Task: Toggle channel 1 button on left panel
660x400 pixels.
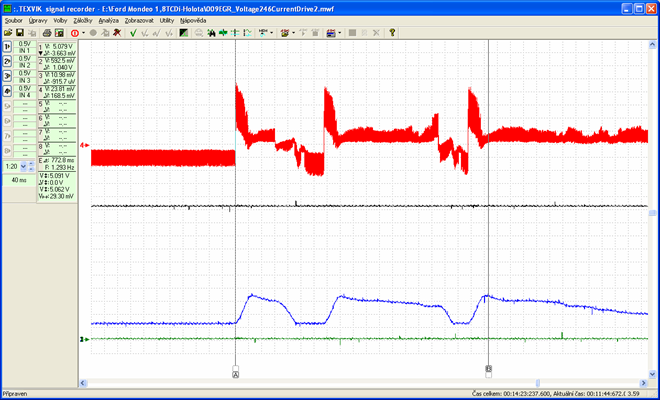Action: click(x=8, y=47)
